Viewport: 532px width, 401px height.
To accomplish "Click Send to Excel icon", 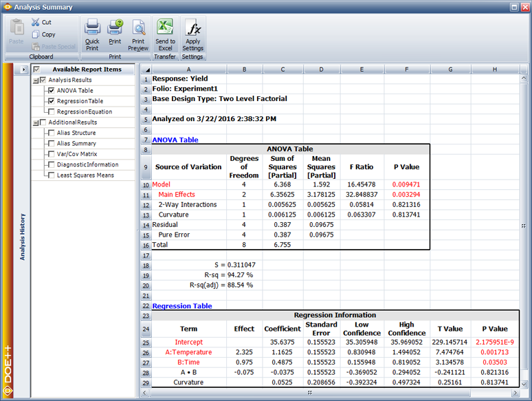I will pyautogui.click(x=165, y=27).
